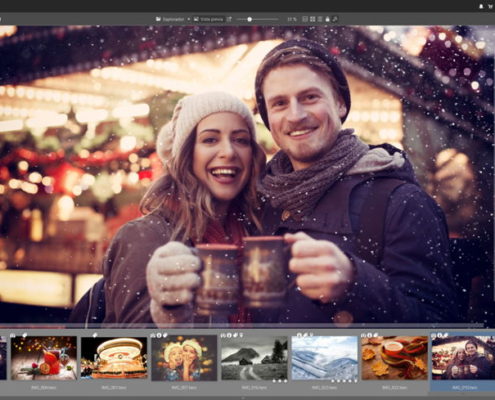The image size is (495, 400).
Task: Click the info icon above the children thumbnail
Action: click(159, 334)
